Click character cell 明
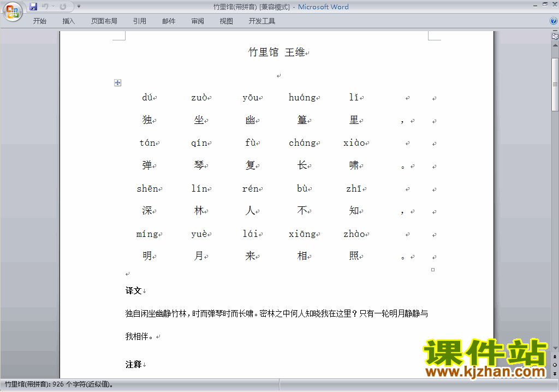This screenshot has height=392, width=559. [x=147, y=256]
